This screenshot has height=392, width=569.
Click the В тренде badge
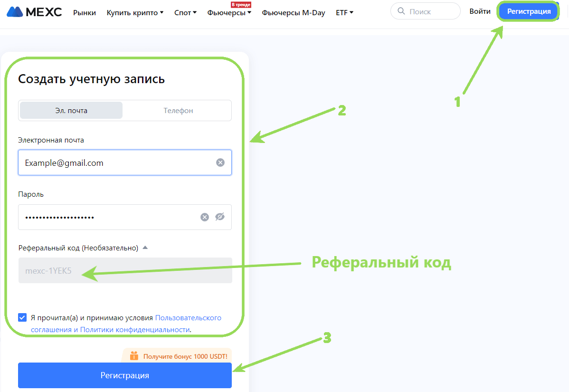(241, 4)
